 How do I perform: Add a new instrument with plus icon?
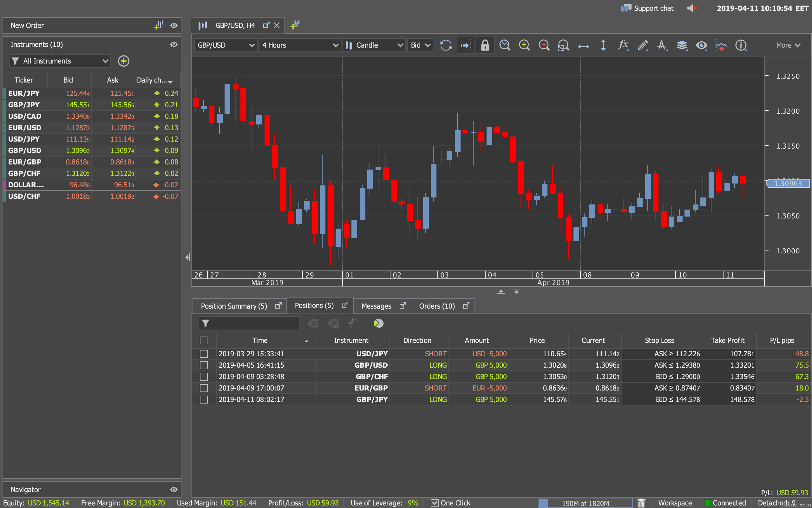[x=123, y=61]
